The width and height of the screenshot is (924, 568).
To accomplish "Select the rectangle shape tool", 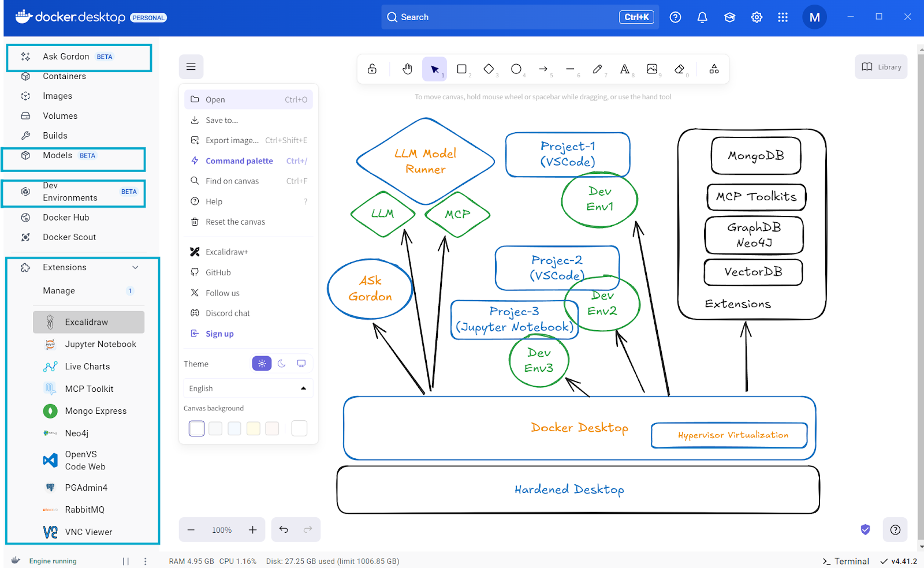I will click(x=461, y=69).
